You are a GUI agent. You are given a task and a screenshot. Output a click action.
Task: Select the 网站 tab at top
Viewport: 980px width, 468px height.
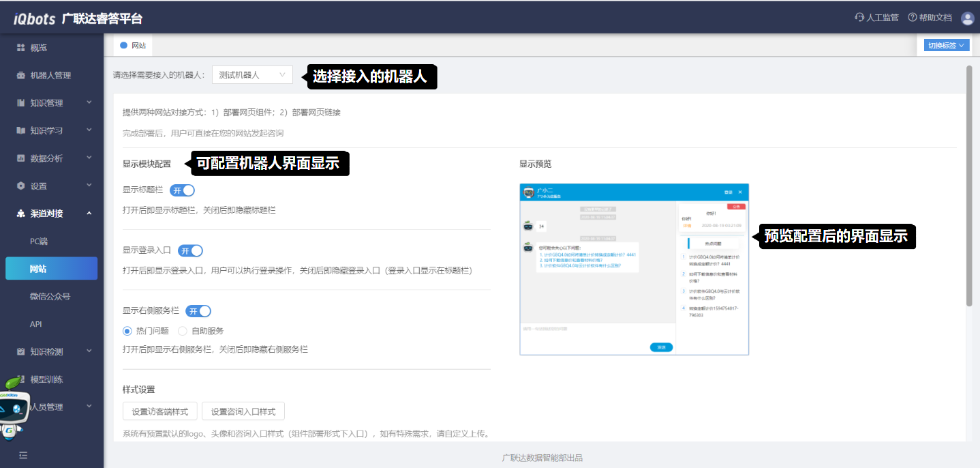pyautogui.click(x=134, y=46)
